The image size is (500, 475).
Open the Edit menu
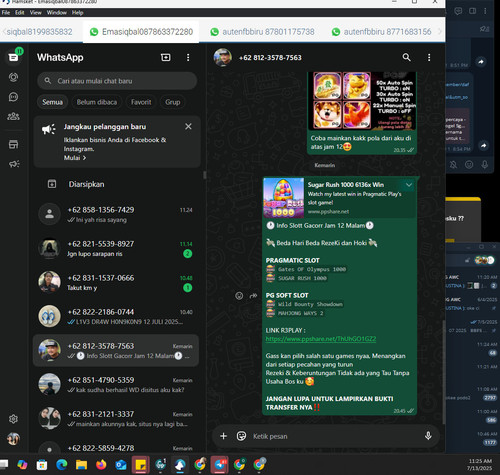(x=20, y=13)
